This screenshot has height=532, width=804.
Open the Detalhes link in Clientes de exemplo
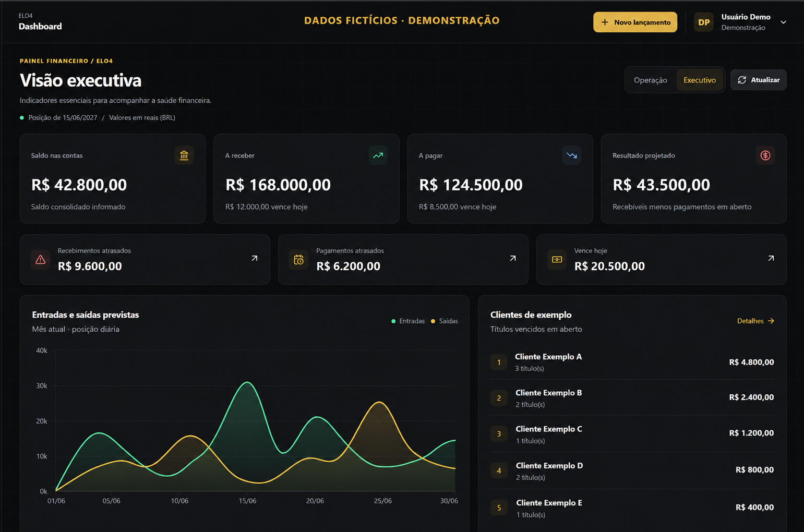click(755, 321)
